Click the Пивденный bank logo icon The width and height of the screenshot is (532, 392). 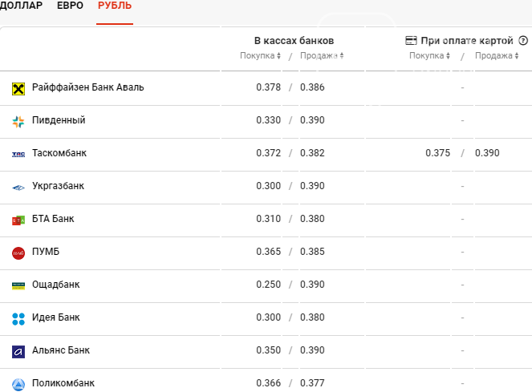coord(18,122)
